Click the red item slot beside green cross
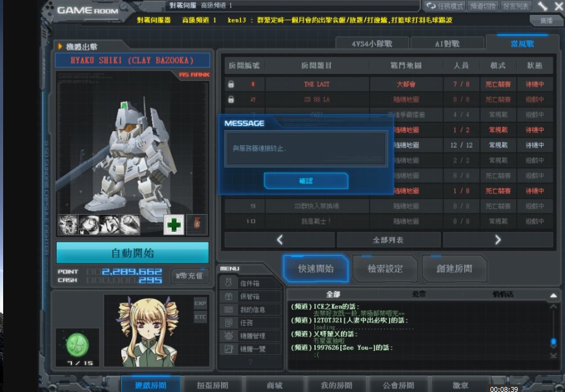Screen dimensions: 565x392 click(197, 225)
